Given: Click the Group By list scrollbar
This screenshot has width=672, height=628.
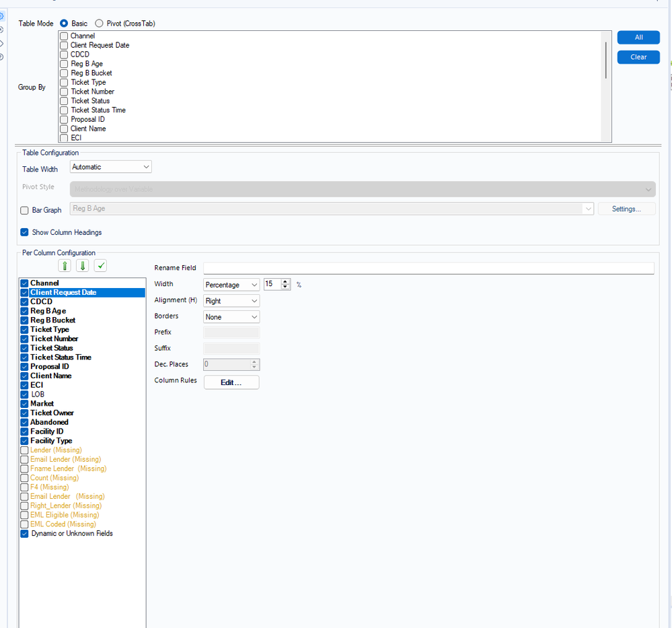Looking at the screenshot, I should [606, 60].
